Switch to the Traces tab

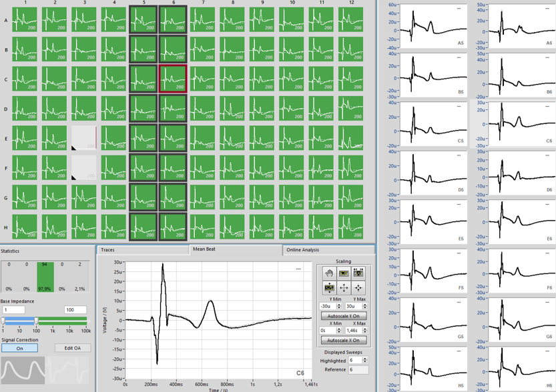108,250
